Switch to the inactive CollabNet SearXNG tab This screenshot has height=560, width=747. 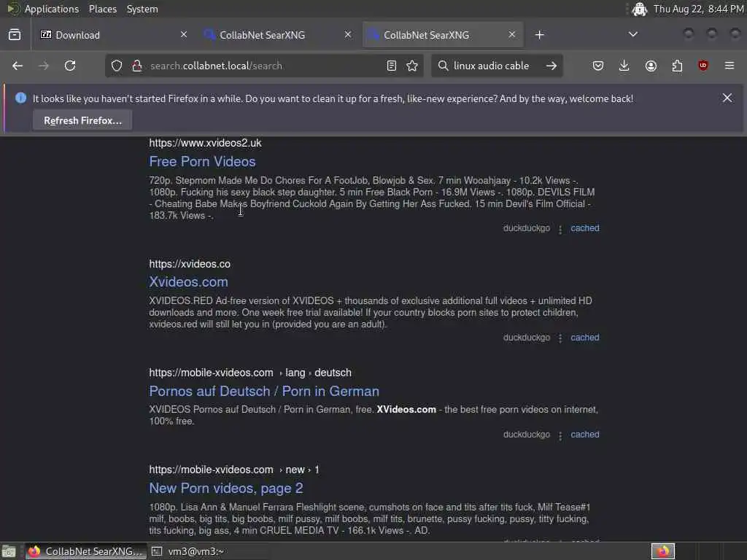coord(278,35)
